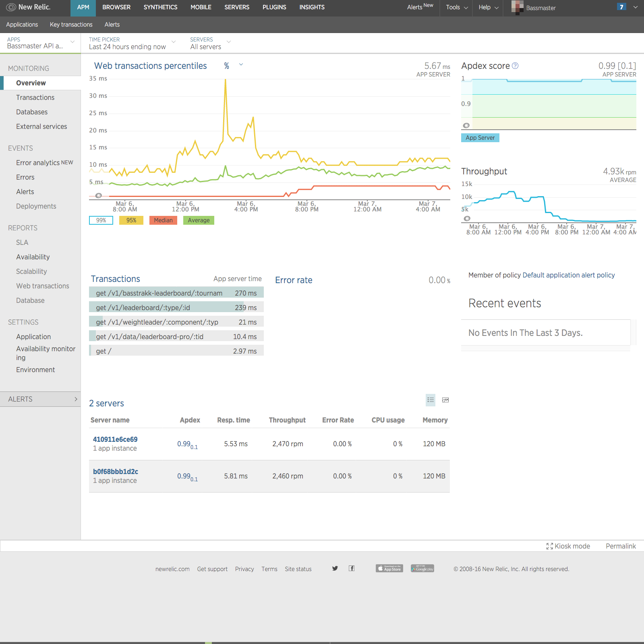Select the APM tab
This screenshot has width=644, height=644.
pos(83,7)
